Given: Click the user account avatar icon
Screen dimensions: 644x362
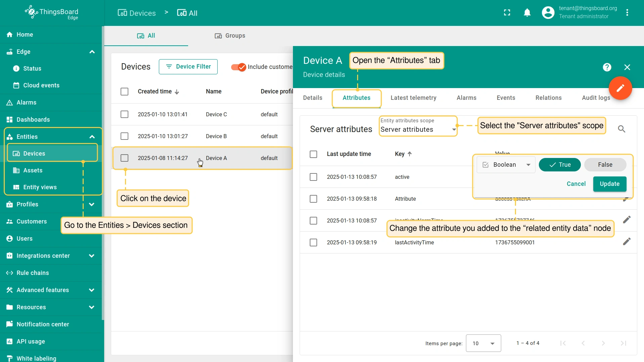Looking at the screenshot, I should pos(548,13).
